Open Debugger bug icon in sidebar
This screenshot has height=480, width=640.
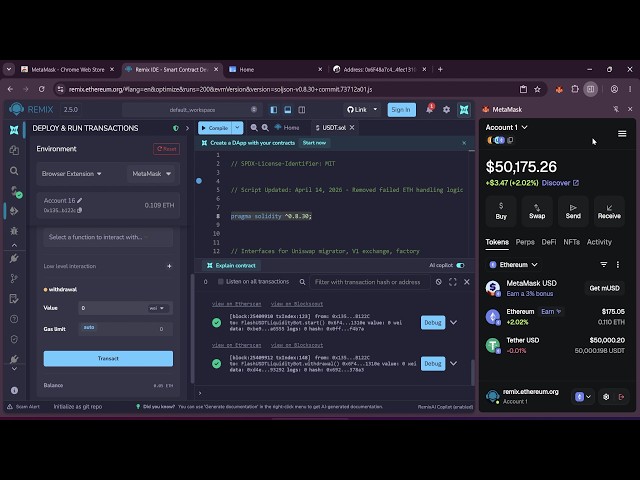pos(14,231)
